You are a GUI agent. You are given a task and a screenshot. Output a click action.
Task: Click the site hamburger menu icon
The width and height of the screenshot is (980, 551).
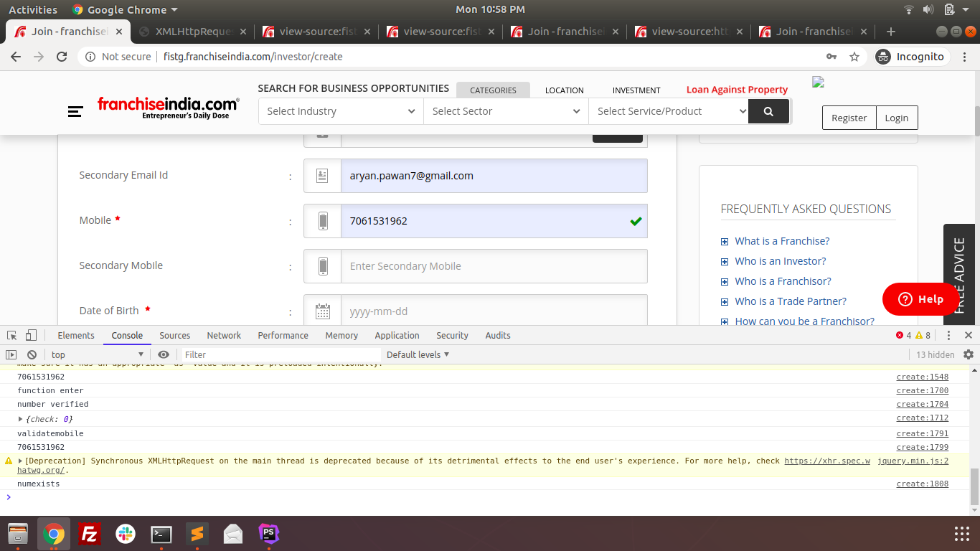pyautogui.click(x=75, y=111)
